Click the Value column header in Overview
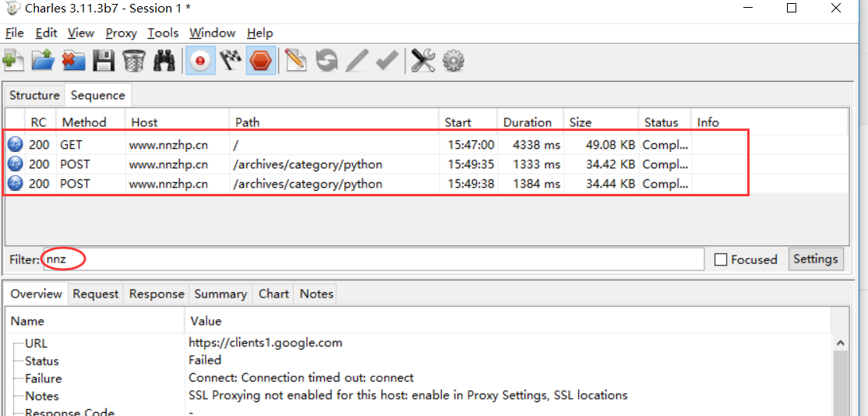The height and width of the screenshot is (416, 868). tap(508, 321)
